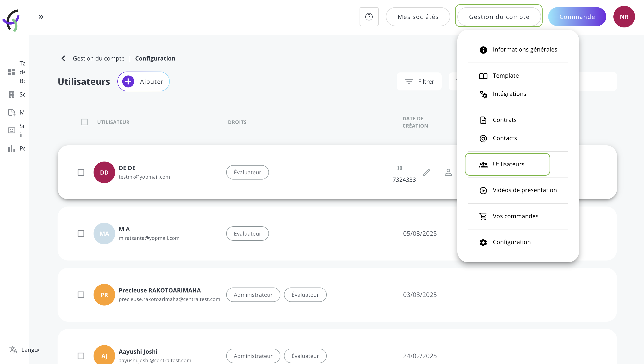
Task: Open the help question mark icon
Action: [x=369, y=17]
